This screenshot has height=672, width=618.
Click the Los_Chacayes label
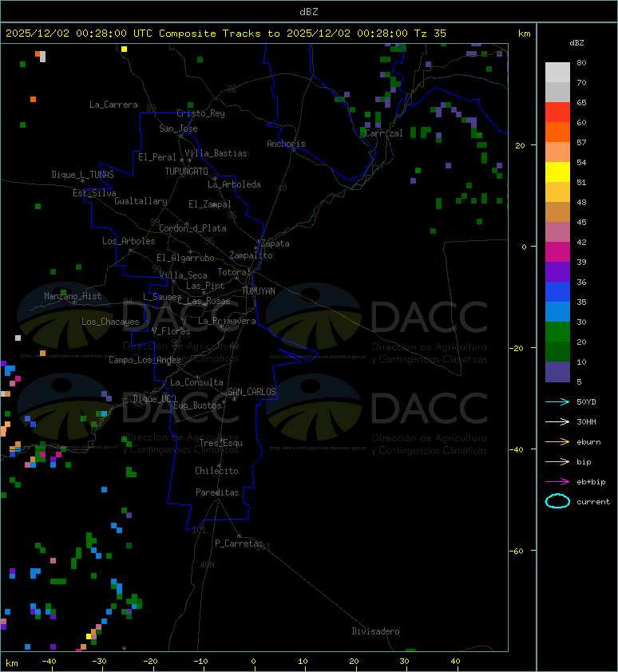111,322
